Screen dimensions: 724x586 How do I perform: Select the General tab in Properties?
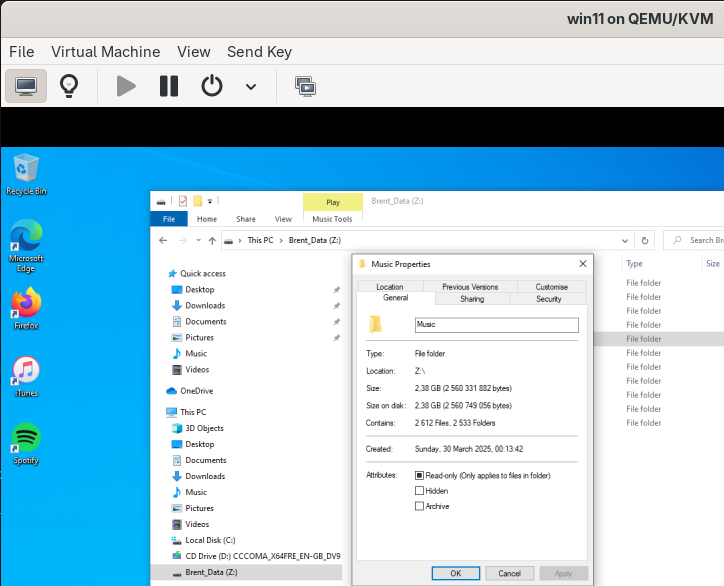click(x=396, y=298)
